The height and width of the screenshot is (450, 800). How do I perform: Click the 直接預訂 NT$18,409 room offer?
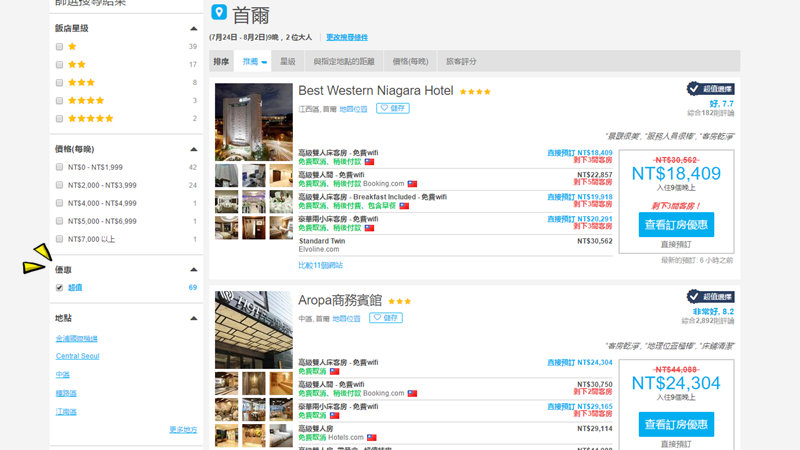(580, 153)
